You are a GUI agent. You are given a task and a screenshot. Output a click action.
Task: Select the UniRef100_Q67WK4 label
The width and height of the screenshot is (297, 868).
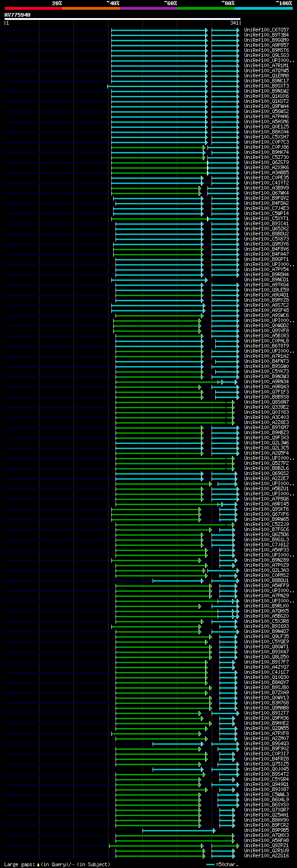[x=266, y=193]
